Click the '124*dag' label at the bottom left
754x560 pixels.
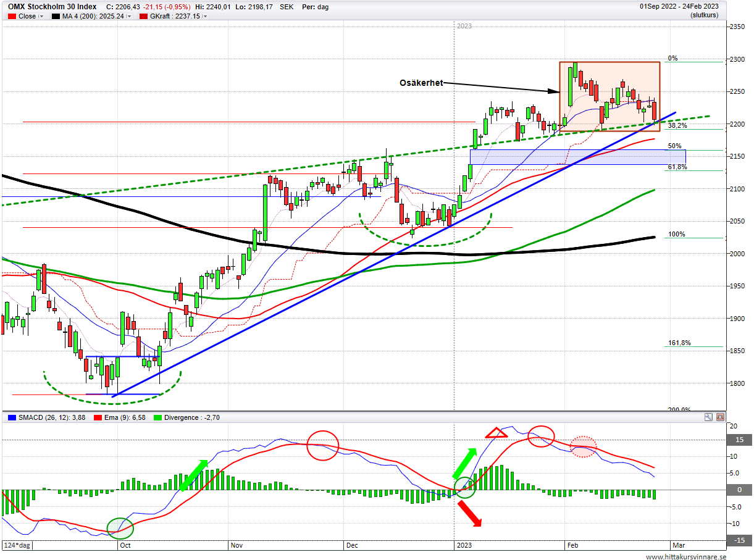(x=17, y=546)
